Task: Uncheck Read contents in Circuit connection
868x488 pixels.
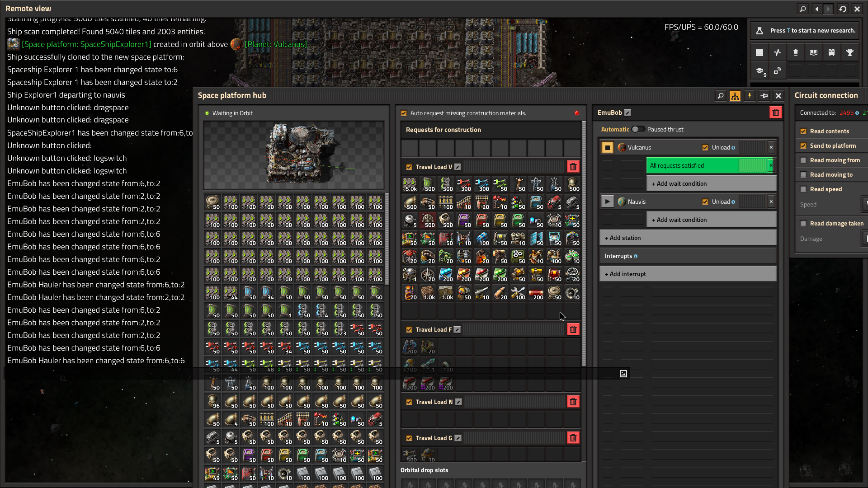Action: click(x=803, y=131)
